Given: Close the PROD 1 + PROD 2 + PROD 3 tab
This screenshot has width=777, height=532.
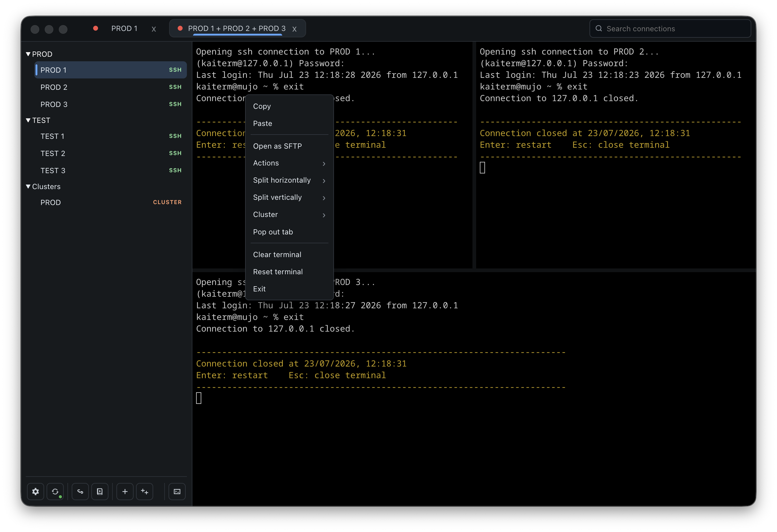Looking at the screenshot, I should pyautogui.click(x=294, y=29).
